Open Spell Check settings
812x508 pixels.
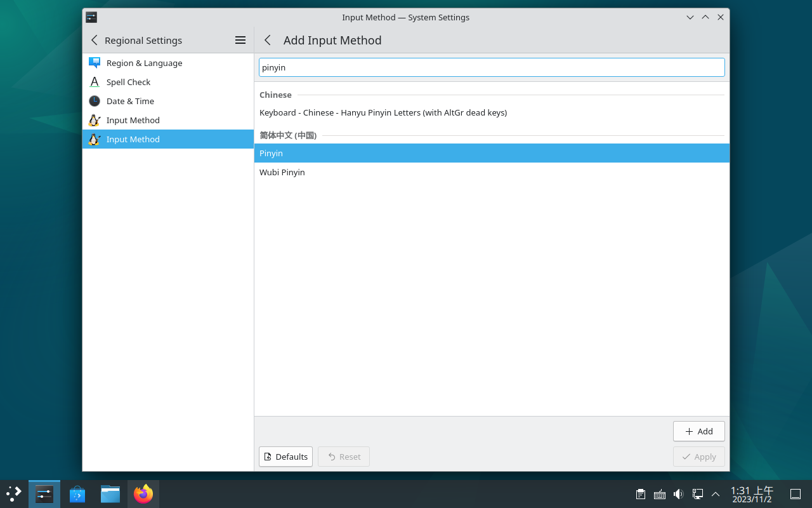(x=128, y=82)
